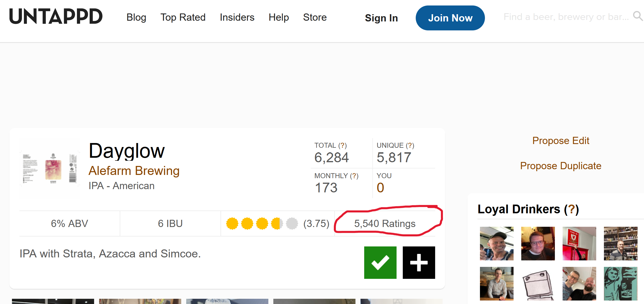Open the Insiders menu item
This screenshot has width=644, height=304.
tap(237, 17)
